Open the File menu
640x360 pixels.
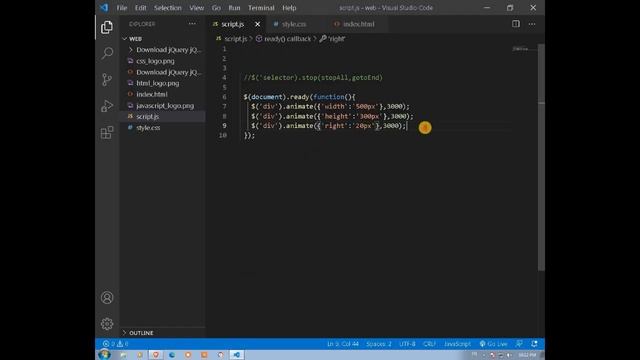(x=122, y=8)
